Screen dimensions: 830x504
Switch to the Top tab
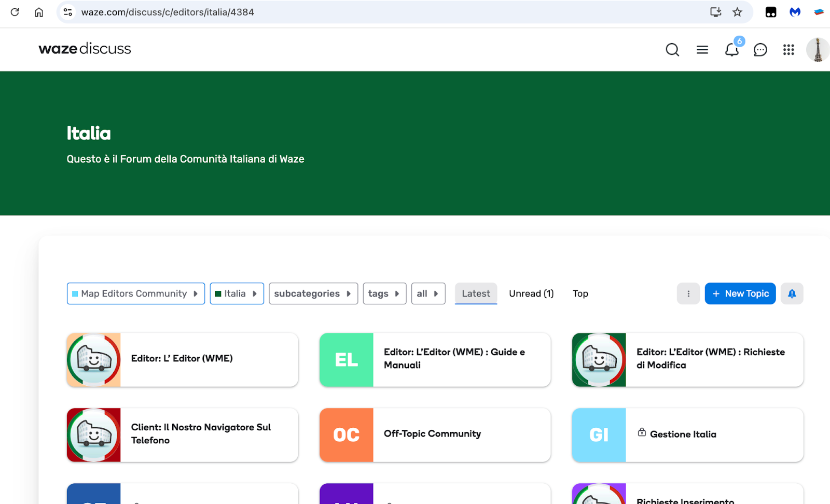click(580, 293)
